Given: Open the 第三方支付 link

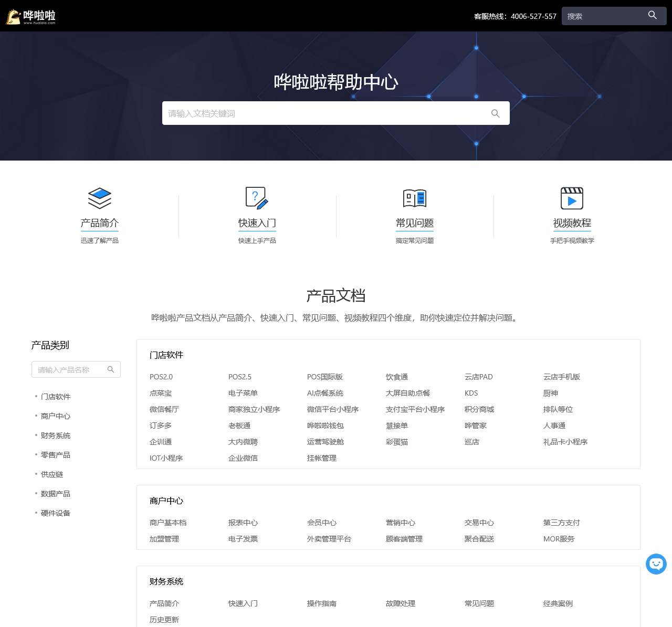Looking at the screenshot, I should (562, 523).
